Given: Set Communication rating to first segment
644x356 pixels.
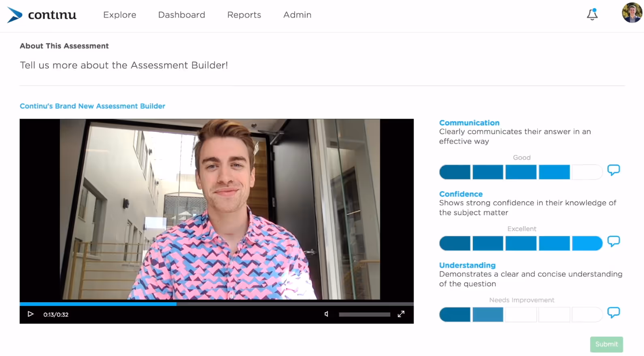Looking at the screenshot, I should (x=455, y=172).
